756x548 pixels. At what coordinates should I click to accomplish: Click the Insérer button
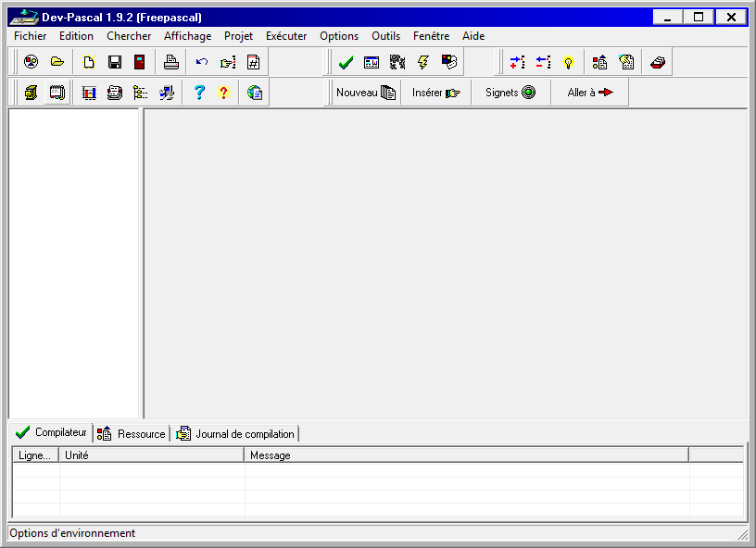[435, 93]
